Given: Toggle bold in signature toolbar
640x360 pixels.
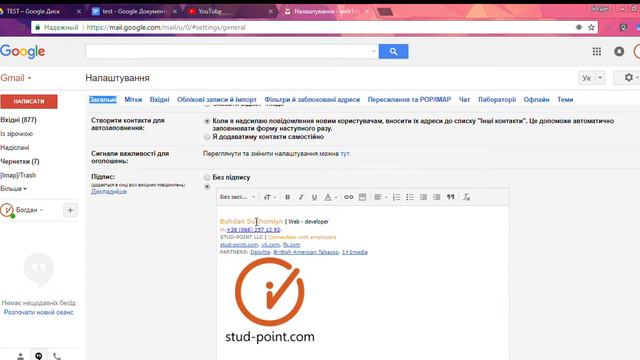Looking at the screenshot, I should pos(287,197).
